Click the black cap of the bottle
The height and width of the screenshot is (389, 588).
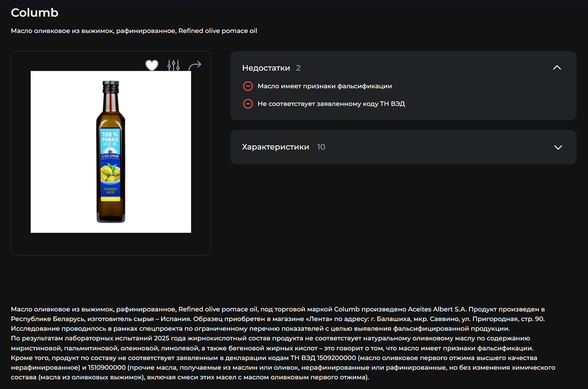point(111,85)
